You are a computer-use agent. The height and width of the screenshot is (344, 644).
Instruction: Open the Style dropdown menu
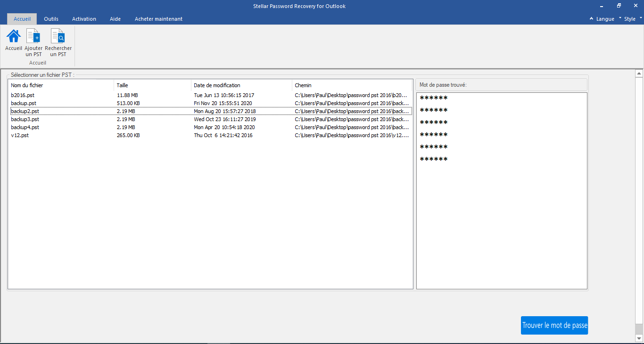pos(633,19)
